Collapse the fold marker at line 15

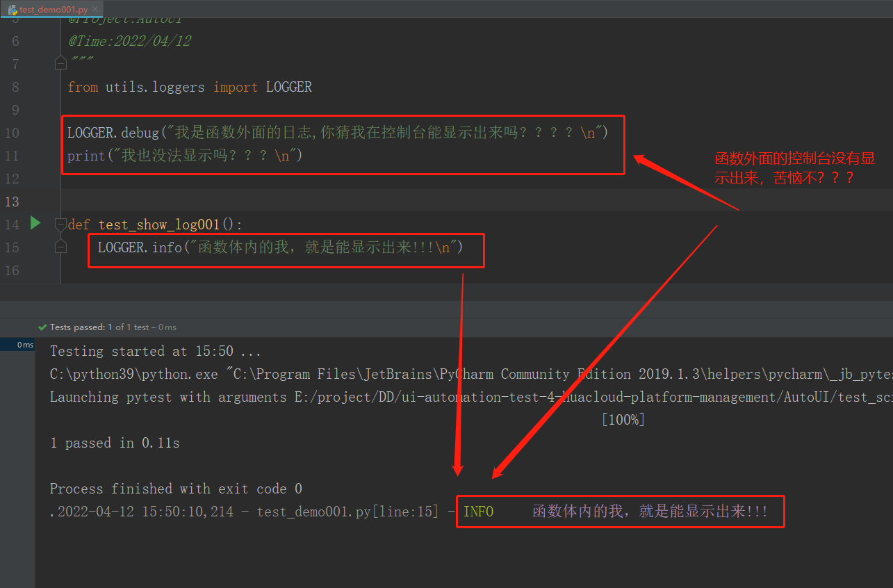tap(60, 247)
